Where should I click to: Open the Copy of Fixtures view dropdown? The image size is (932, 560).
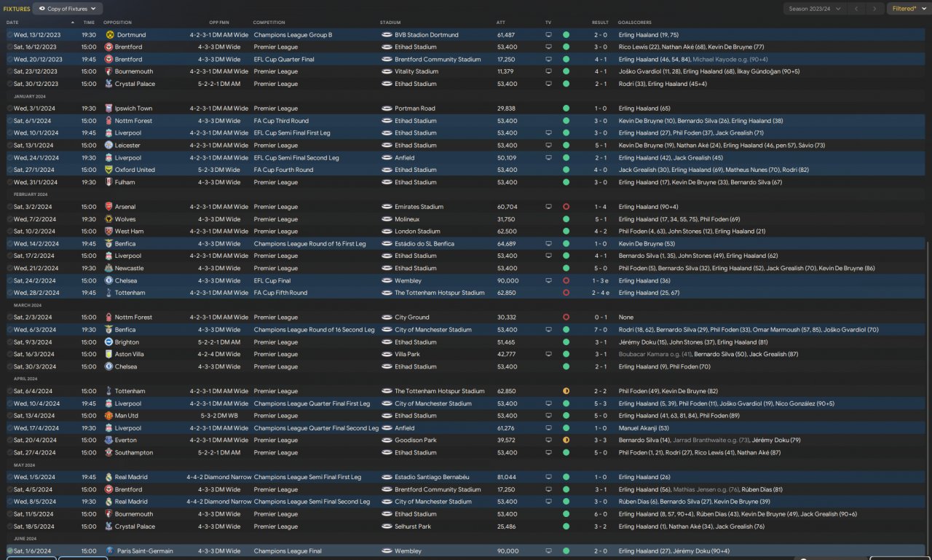coord(68,9)
